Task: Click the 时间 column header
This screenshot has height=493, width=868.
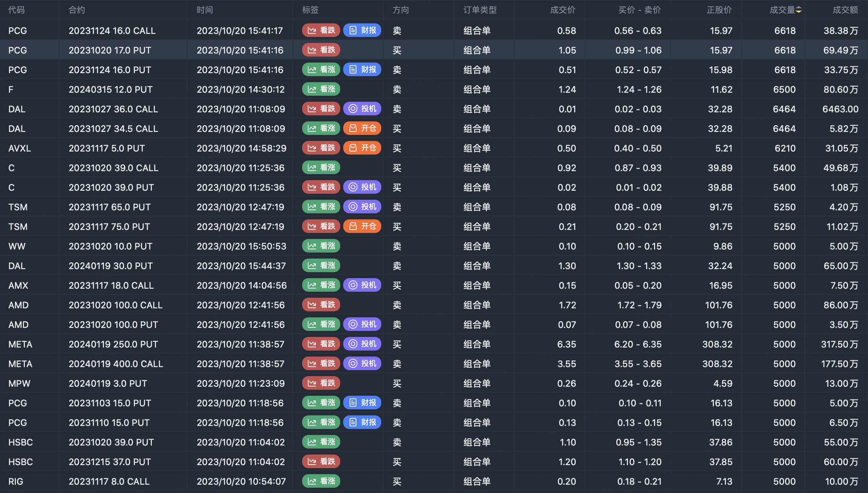Action: point(205,10)
